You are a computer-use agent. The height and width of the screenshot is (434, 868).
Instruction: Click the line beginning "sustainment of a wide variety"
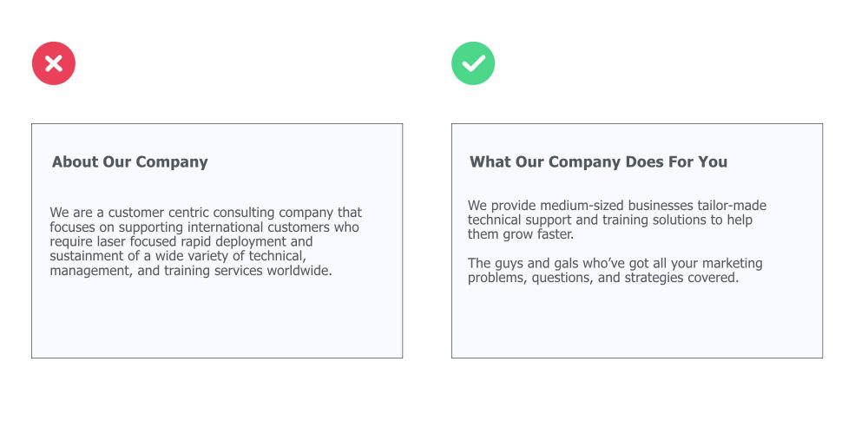(178, 256)
